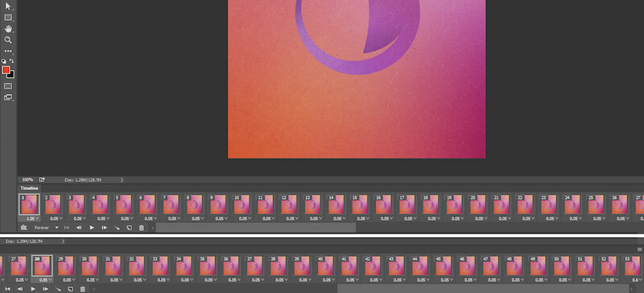Select frame 1 thumbnail
644x293 pixels.
pos(29,204)
